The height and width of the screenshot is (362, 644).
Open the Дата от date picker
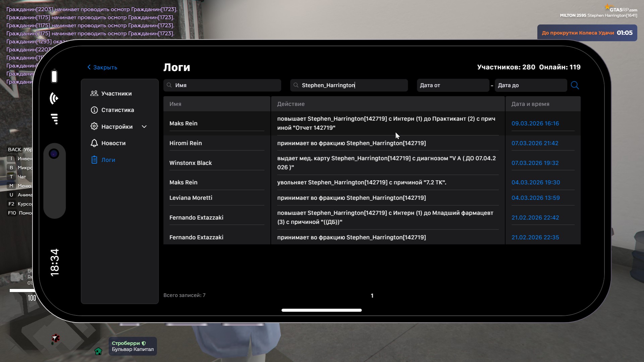[x=452, y=85]
